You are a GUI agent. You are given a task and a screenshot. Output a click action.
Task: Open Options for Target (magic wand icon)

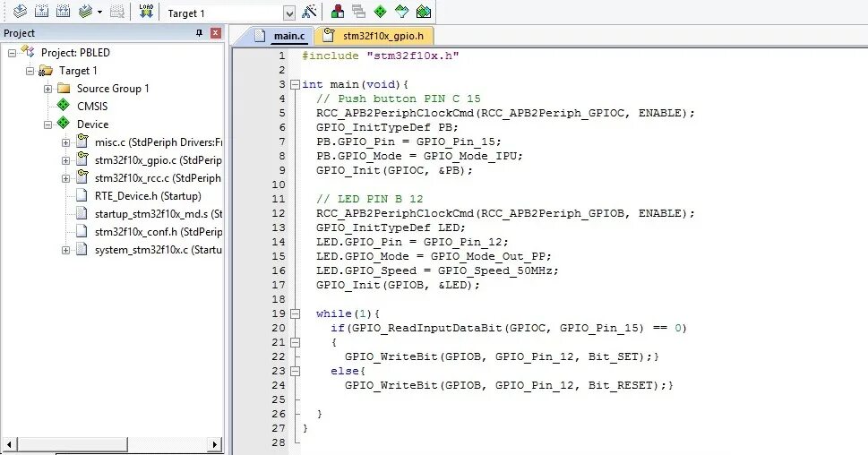click(309, 11)
